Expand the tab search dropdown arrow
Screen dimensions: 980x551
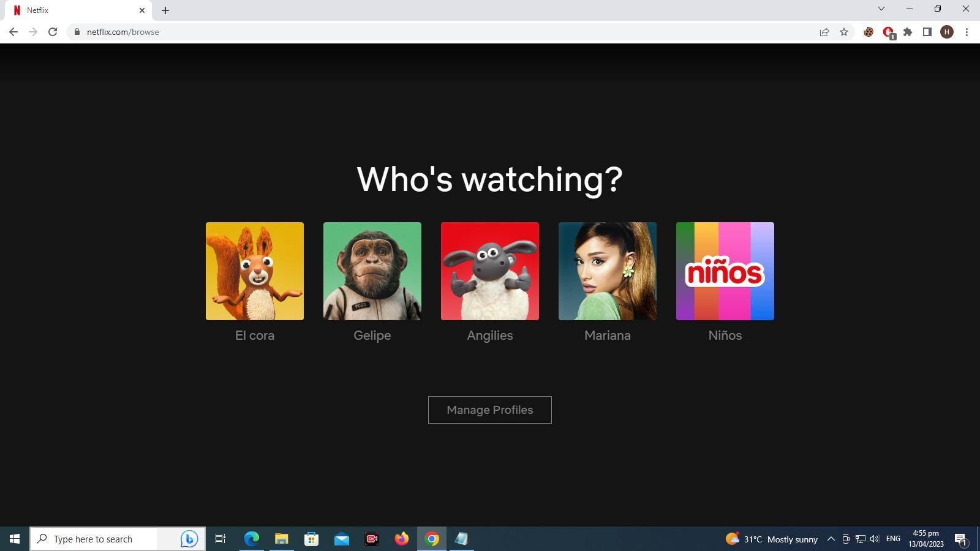(x=881, y=9)
